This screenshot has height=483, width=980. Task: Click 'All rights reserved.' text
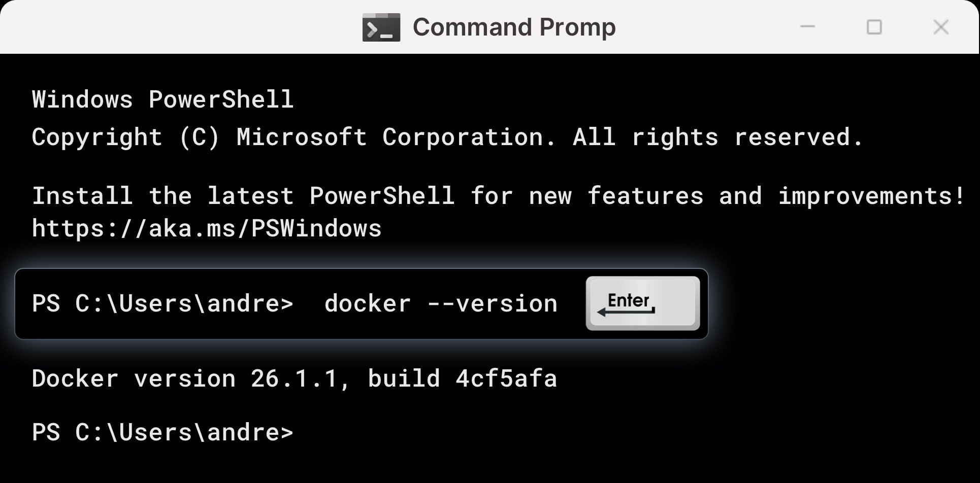[x=718, y=137]
